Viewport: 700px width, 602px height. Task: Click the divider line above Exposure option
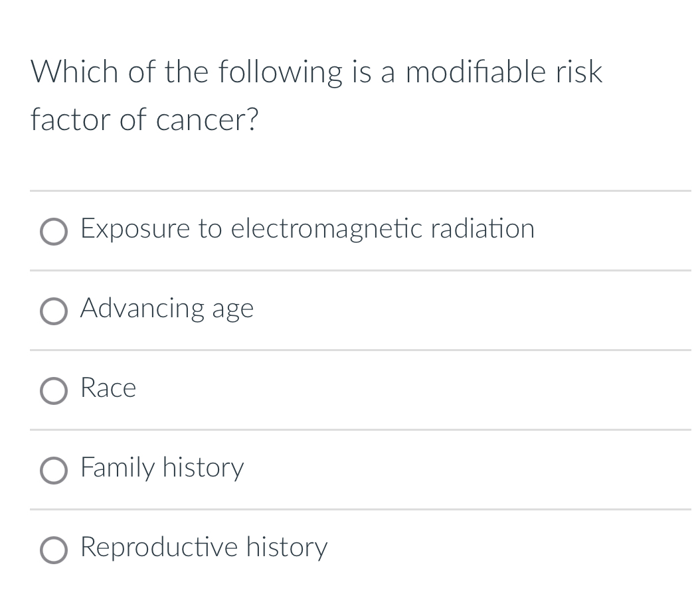coord(359,191)
